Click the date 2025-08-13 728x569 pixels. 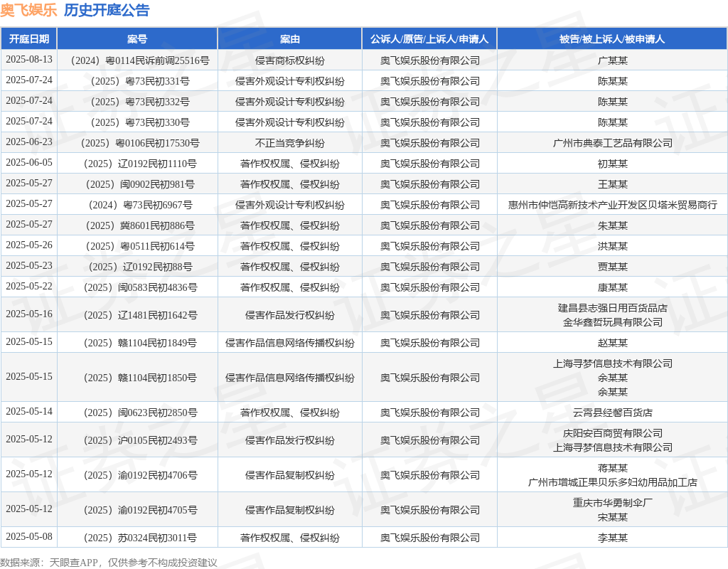tap(28, 60)
